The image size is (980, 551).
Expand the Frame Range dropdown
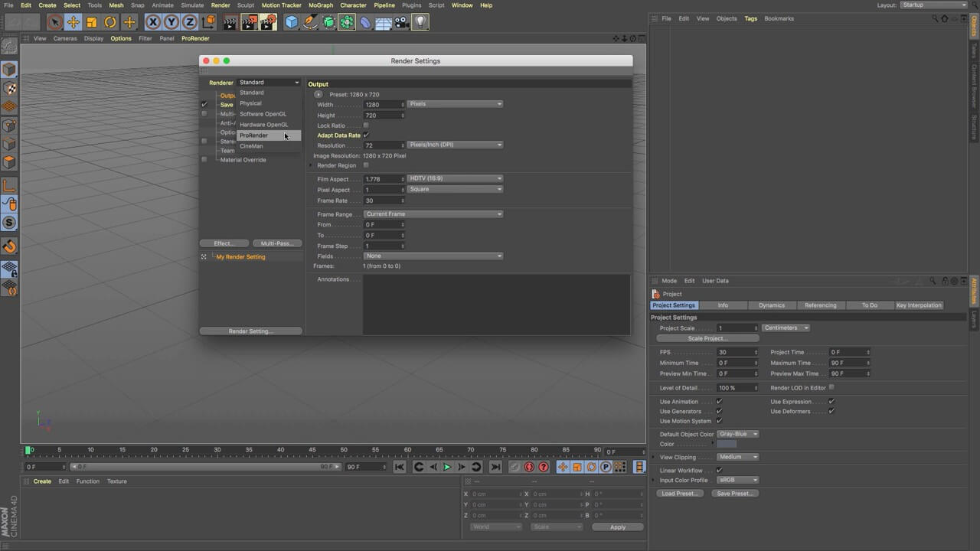click(x=433, y=214)
